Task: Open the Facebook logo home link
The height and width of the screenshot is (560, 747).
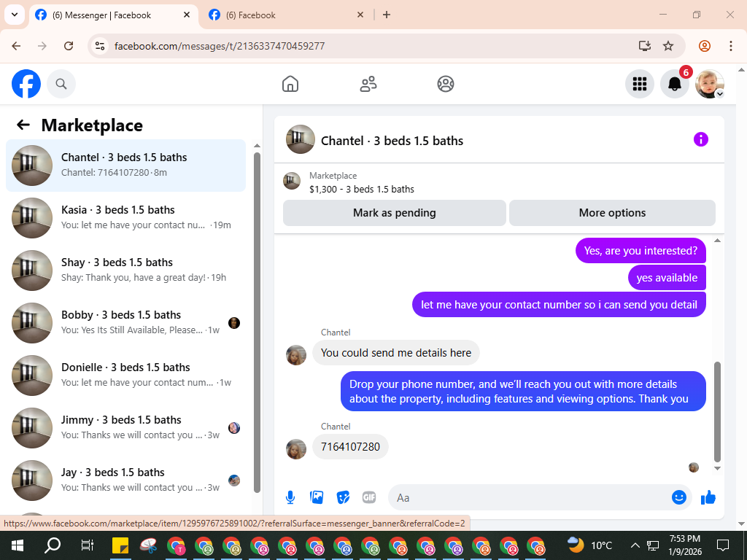Action: coord(26,84)
